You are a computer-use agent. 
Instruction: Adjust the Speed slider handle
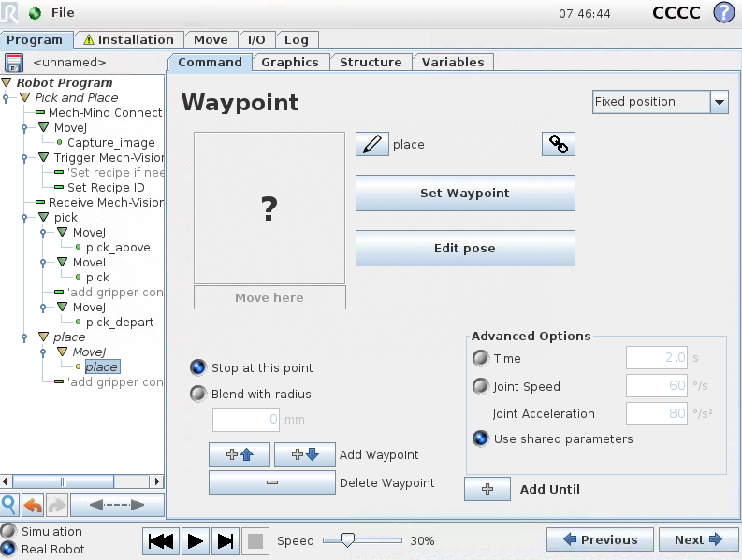click(347, 540)
